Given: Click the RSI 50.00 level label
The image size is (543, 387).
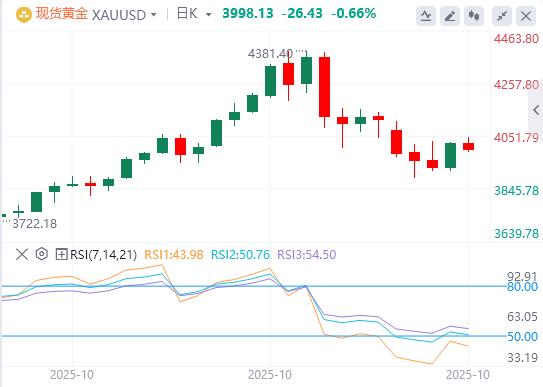Looking at the screenshot, I should (522, 336).
